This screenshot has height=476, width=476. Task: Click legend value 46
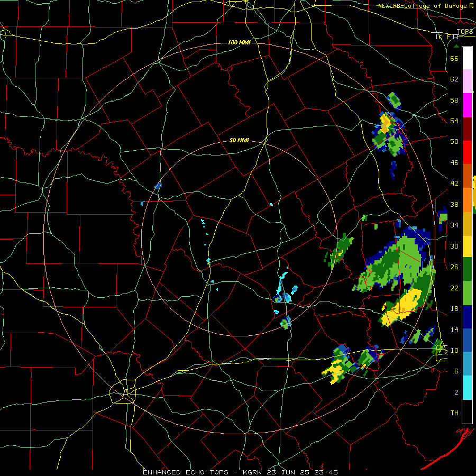(454, 163)
